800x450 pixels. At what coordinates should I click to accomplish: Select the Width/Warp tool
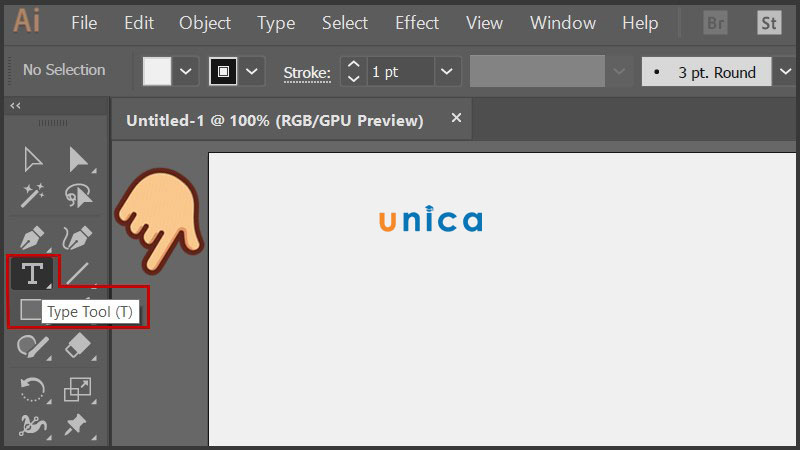pyautogui.click(x=33, y=426)
